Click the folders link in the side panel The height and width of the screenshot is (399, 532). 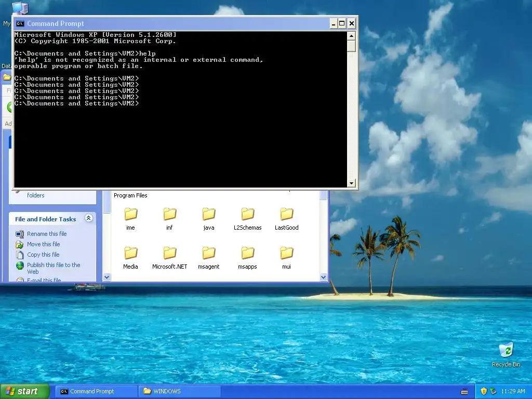[x=36, y=195]
